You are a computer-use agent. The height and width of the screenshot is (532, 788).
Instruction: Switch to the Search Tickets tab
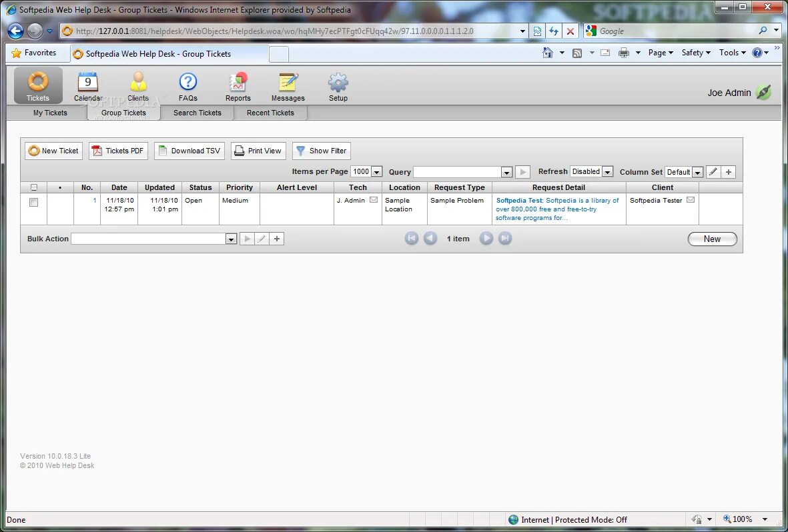(198, 113)
